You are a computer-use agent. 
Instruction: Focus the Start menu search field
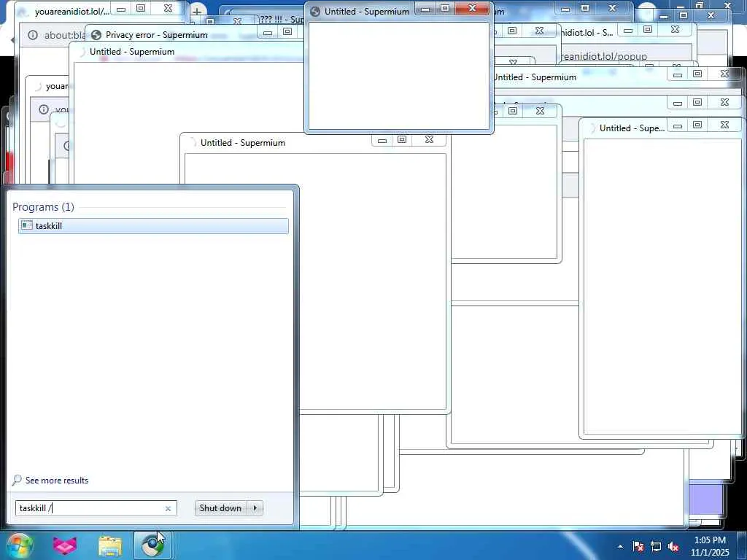pos(90,508)
